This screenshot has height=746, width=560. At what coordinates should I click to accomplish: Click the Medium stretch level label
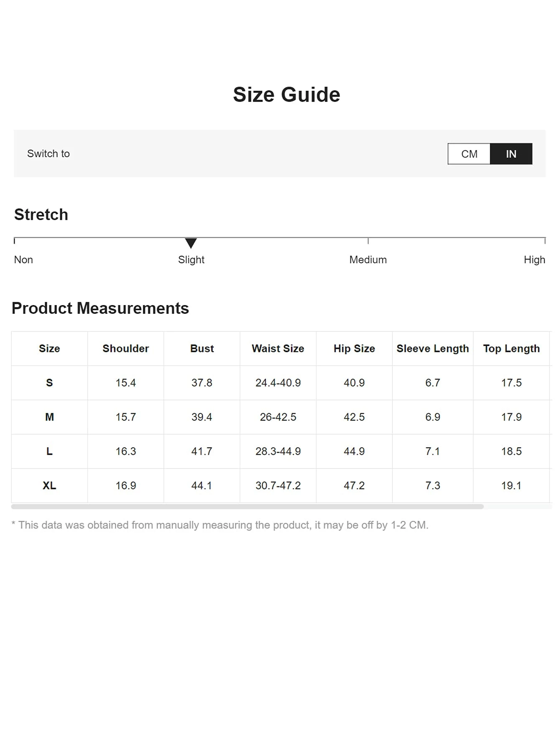tap(368, 260)
